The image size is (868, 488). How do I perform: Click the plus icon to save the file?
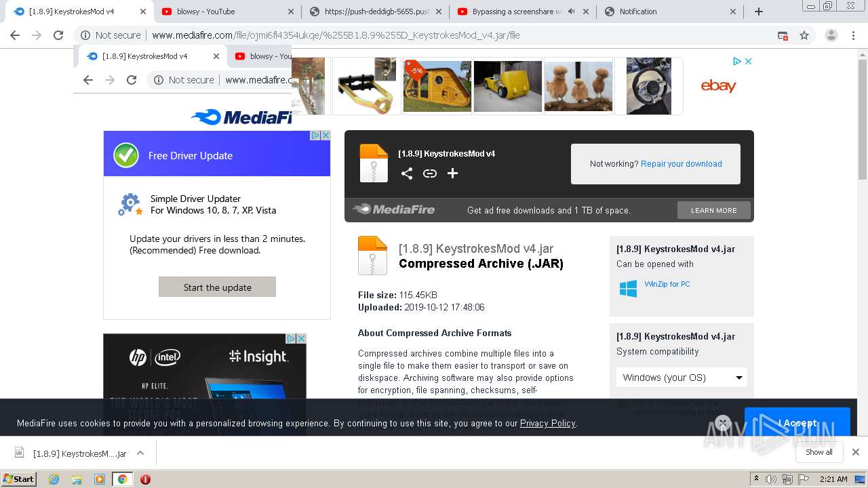click(452, 174)
